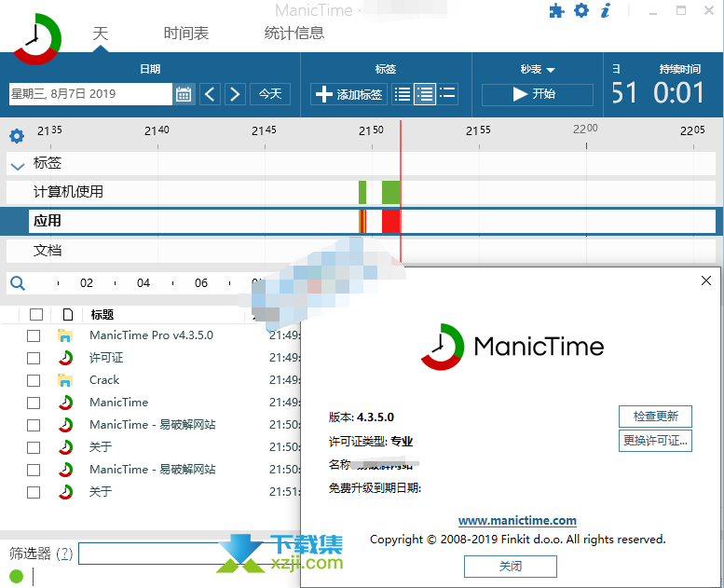Screen dimensions: 724x588
Task: Open the calendar date picker icon
Action: [x=184, y=94]
